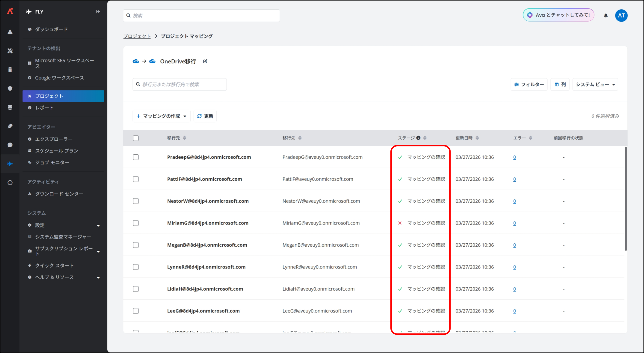Go to ジョブ モニター menu item
Image resolution: width=644 pixels, height=353 pixels.
coord(52,162)
